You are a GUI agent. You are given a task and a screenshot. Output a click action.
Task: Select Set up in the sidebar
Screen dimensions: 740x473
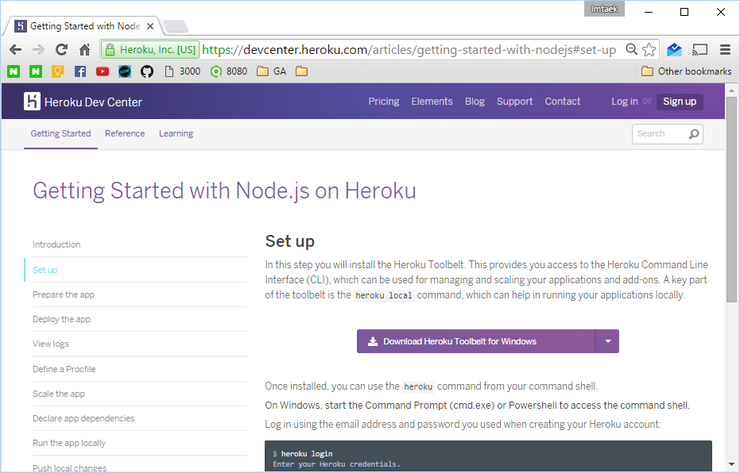tap(45, 270)
